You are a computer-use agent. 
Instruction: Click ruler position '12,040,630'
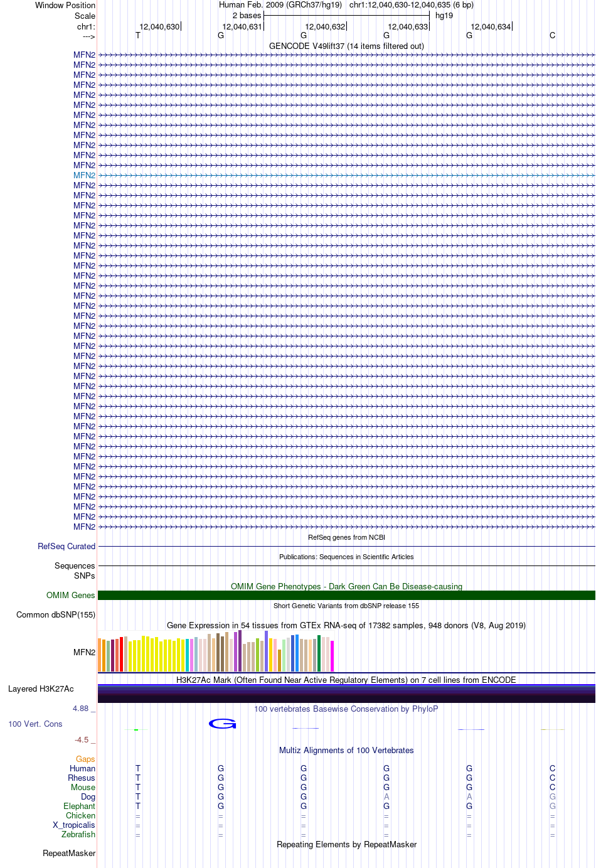tap(159, 26)
